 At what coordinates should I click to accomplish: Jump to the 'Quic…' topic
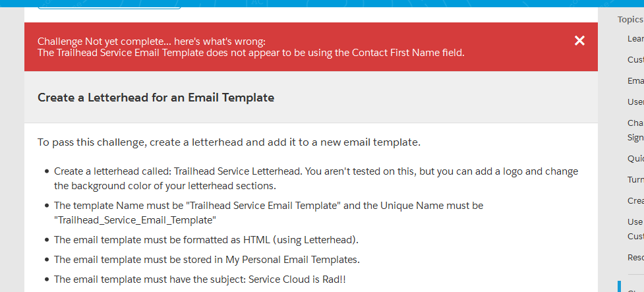(x=635, y=159)
